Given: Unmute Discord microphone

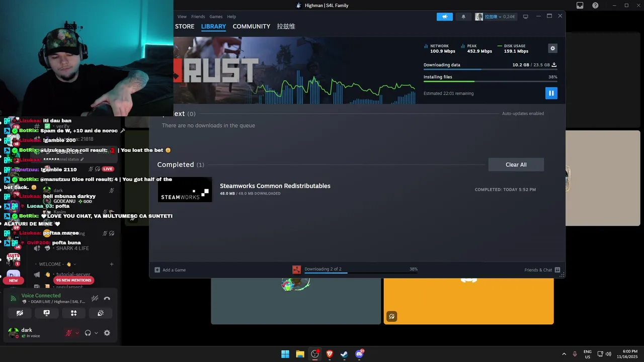Looking at the screenshot, I should tap(69, 333).
